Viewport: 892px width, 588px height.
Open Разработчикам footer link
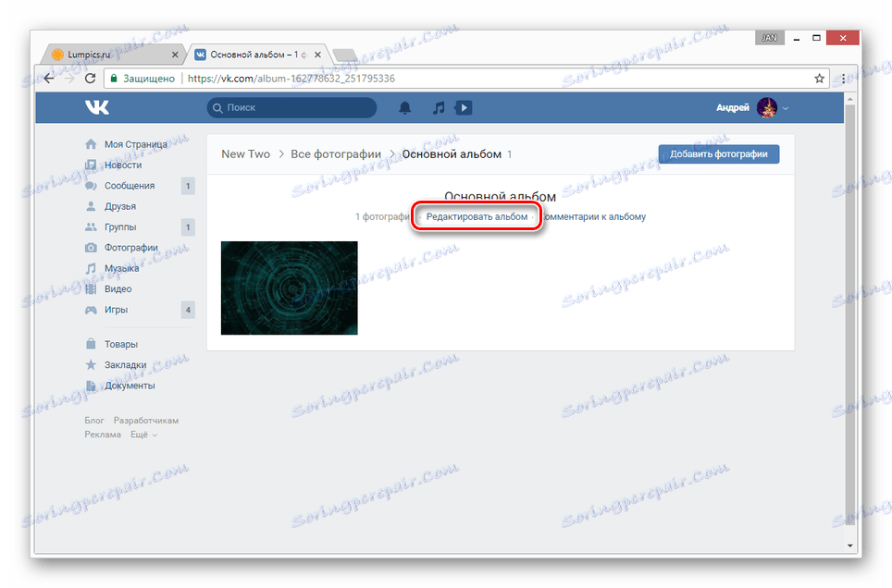146,421
